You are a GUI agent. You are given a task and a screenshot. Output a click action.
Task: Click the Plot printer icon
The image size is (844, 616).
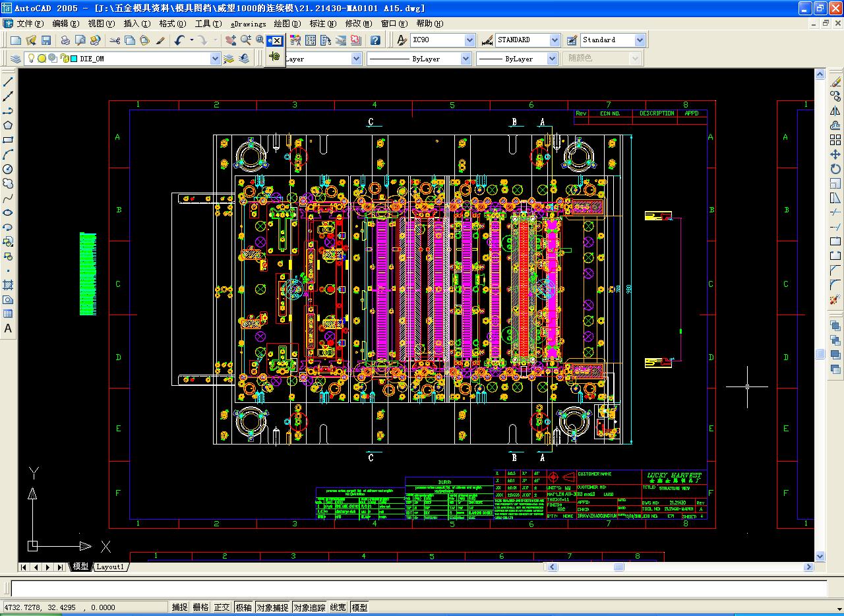[x=65, y=40]
